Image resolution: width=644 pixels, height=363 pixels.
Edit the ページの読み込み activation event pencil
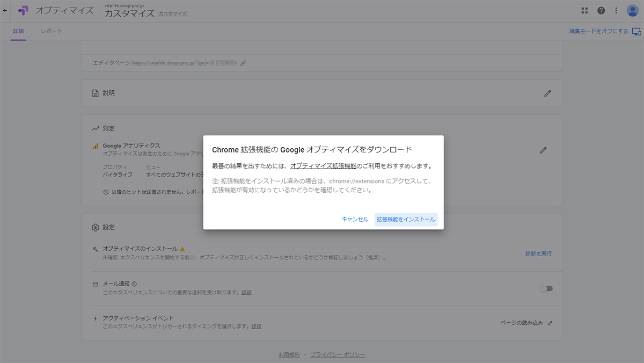[550, 323]
